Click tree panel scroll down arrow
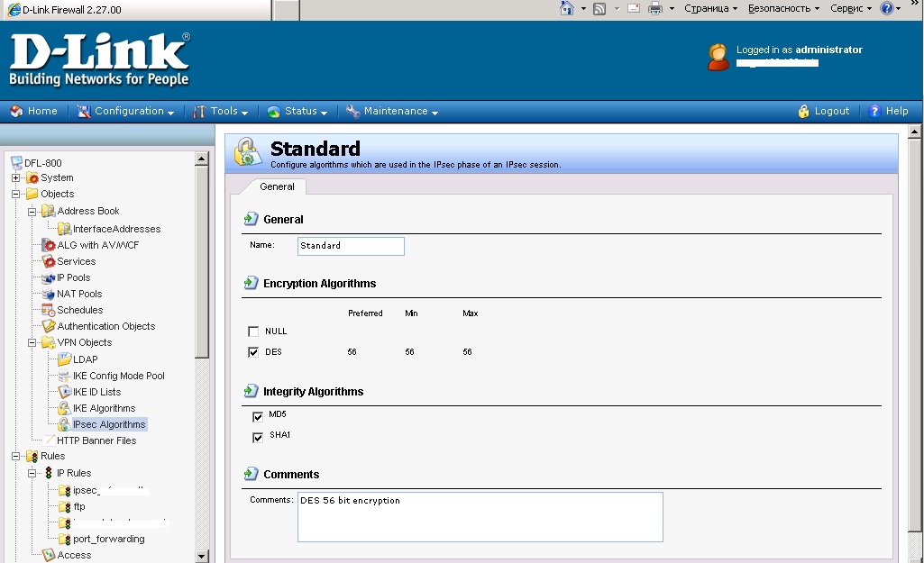Image resolution: width=924 pixels, height=563 pixels. [x=202, y=556]
